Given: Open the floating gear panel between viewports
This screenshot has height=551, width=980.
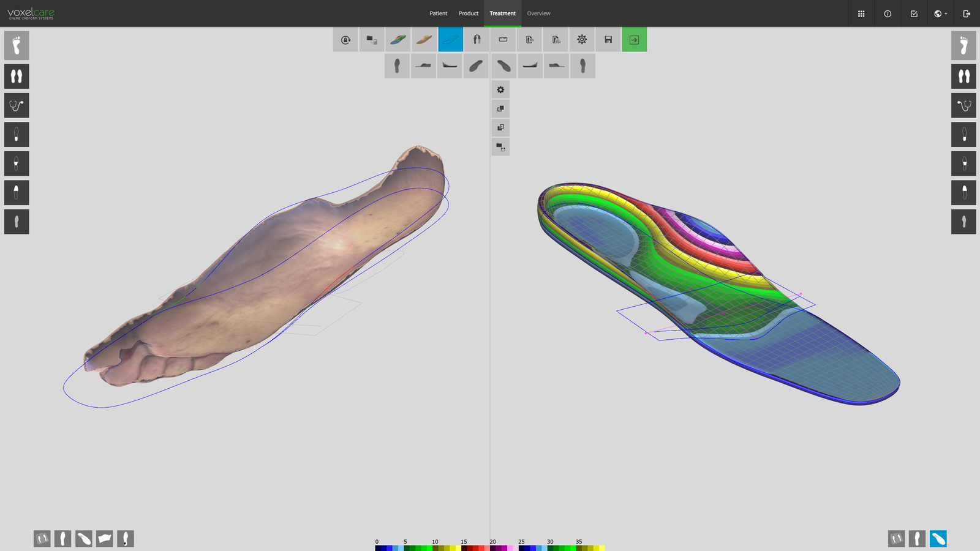Looking at the screenshot, I should pyautogui.click(x=500, y=89).
